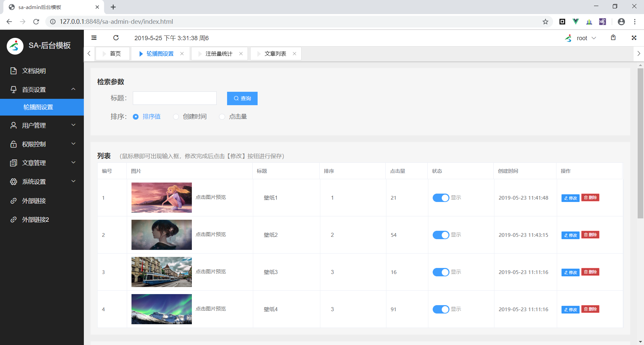Screen dimensions: 644x345
Task: Reload the browser page
Action: (36, 22)
